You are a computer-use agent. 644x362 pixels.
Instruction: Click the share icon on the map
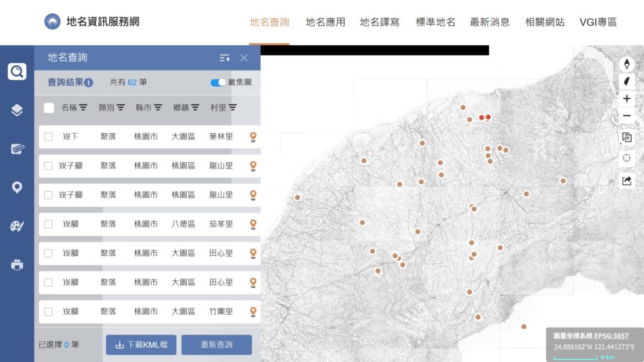[x=627, y=181]
